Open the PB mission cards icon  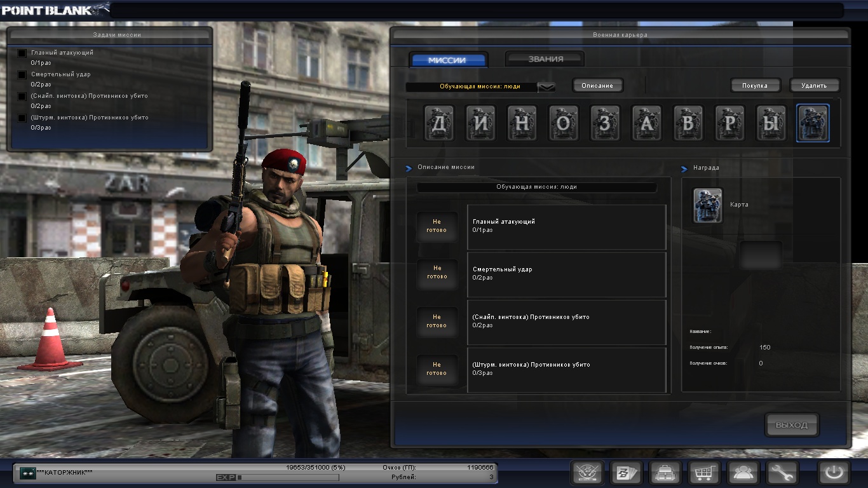point(627,473)
